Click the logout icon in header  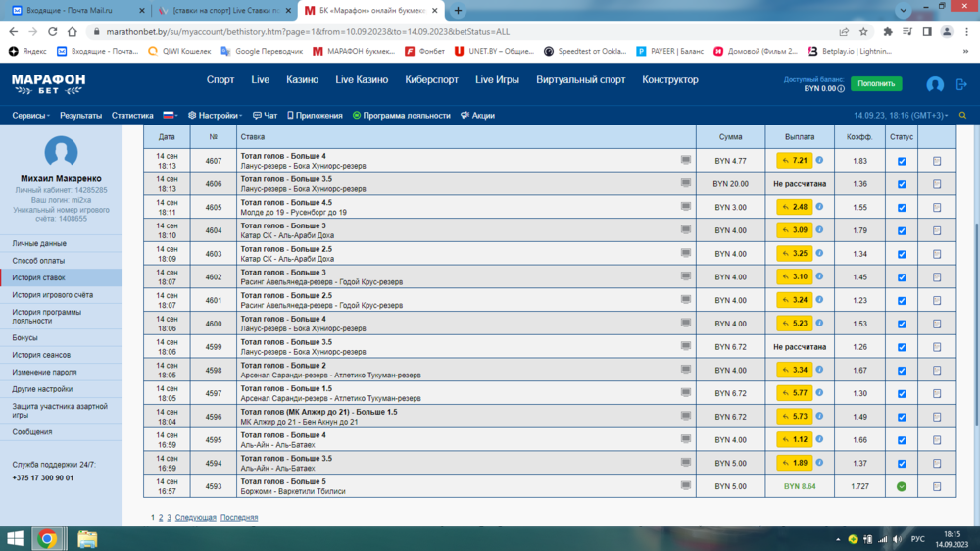click(960, 85)
